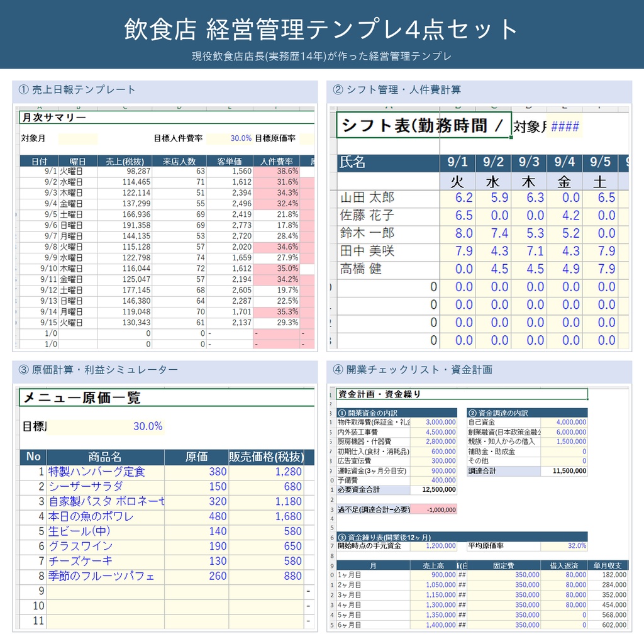Screen dimensions: 644x644
Task: Select the 1ヶ月目 sales 900,000 cell
Action: 433,575
